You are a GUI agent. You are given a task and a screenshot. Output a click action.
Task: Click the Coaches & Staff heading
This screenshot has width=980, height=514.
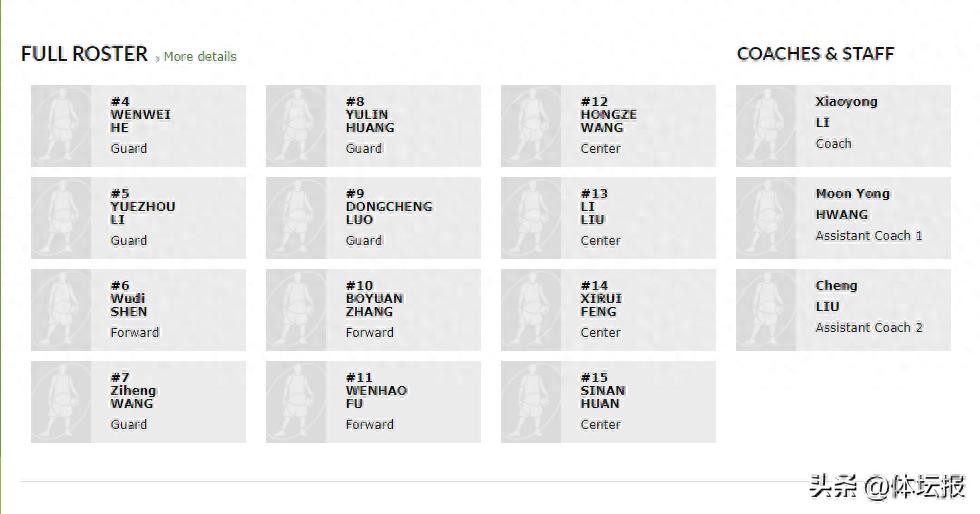815,54
